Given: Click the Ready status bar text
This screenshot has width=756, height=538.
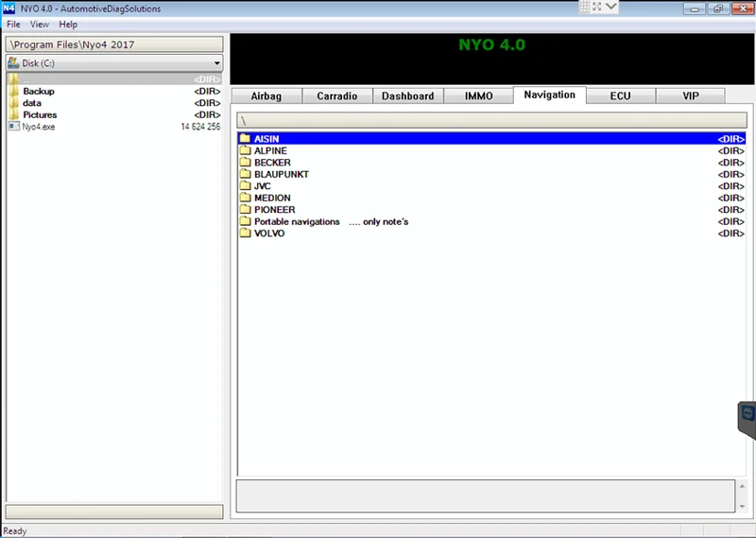Looking at the screenshot, I should (x=15, y=530).
